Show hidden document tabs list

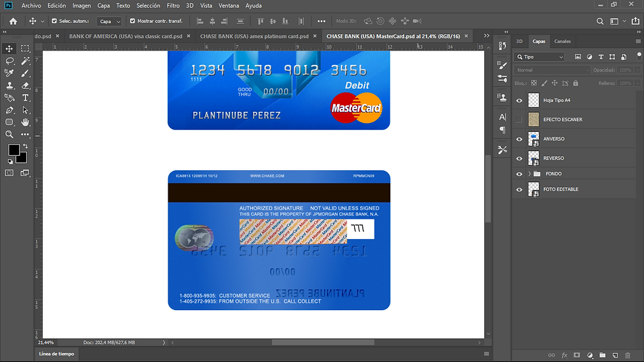coord(486,35)
